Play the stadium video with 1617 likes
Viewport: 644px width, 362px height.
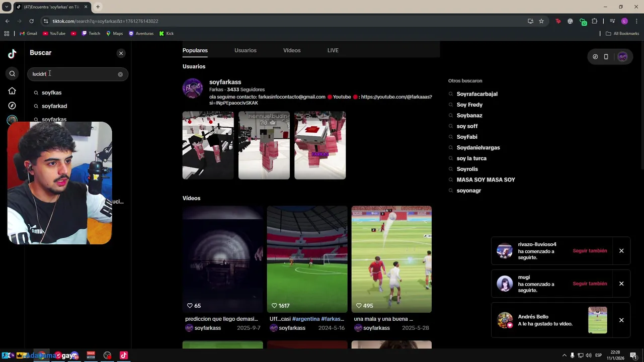pos(307,259)
